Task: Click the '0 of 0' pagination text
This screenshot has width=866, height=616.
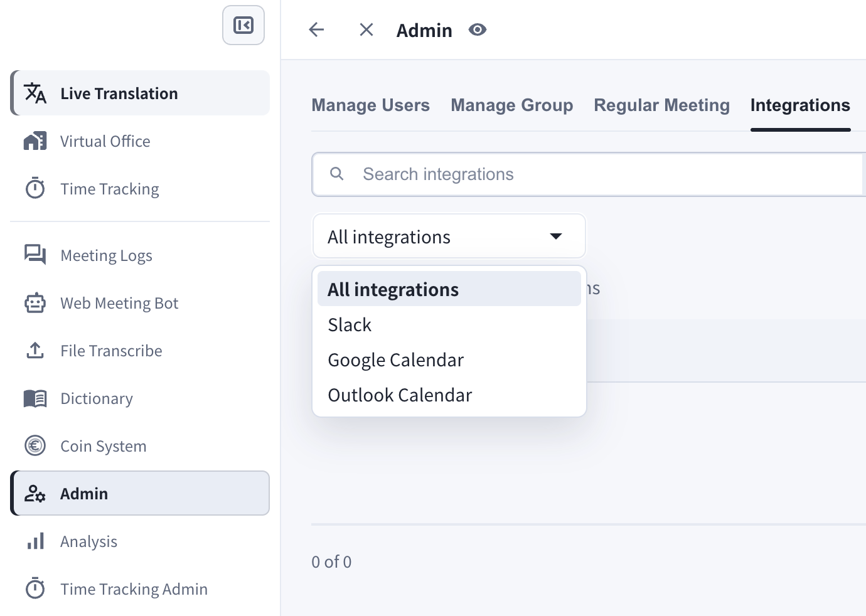Action: tap(331, 561)
